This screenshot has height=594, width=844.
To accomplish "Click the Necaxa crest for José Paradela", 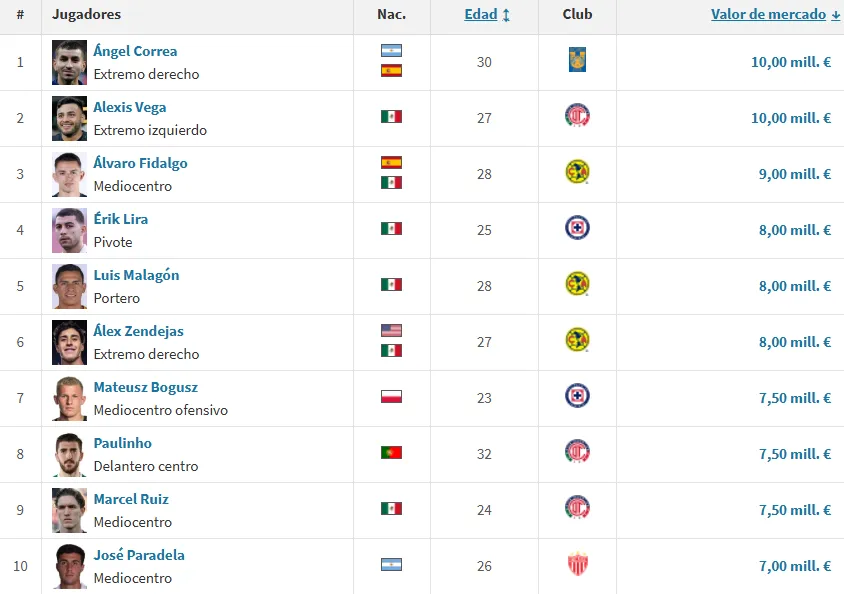I will point(577,564).
